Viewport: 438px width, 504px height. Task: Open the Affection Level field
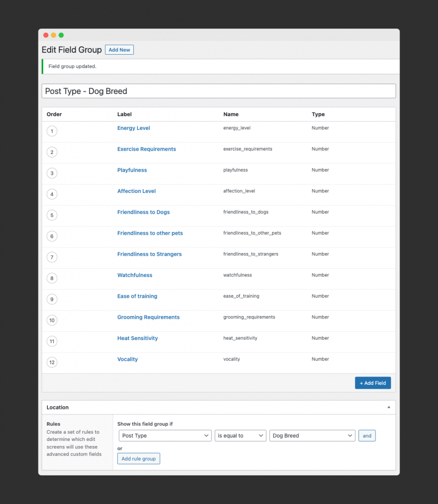(136, 191)
